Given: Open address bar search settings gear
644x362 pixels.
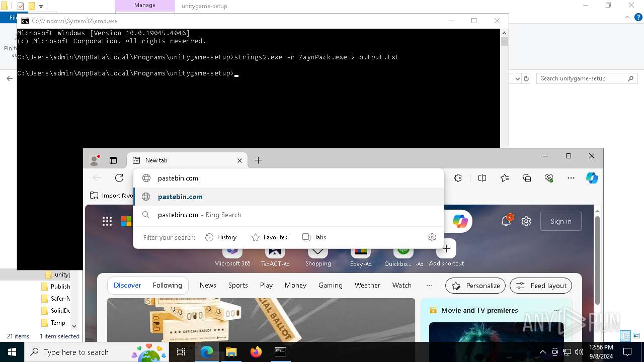Looking at the screenshot, I should [432, 237].
